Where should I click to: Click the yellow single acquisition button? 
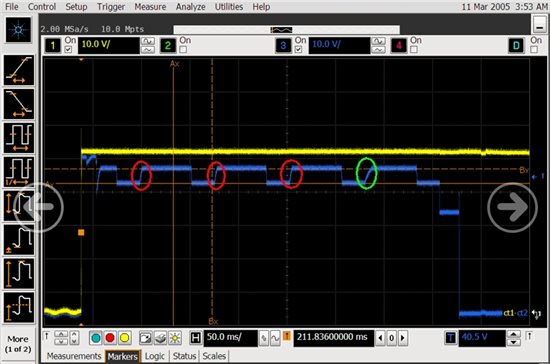(124, 338)
